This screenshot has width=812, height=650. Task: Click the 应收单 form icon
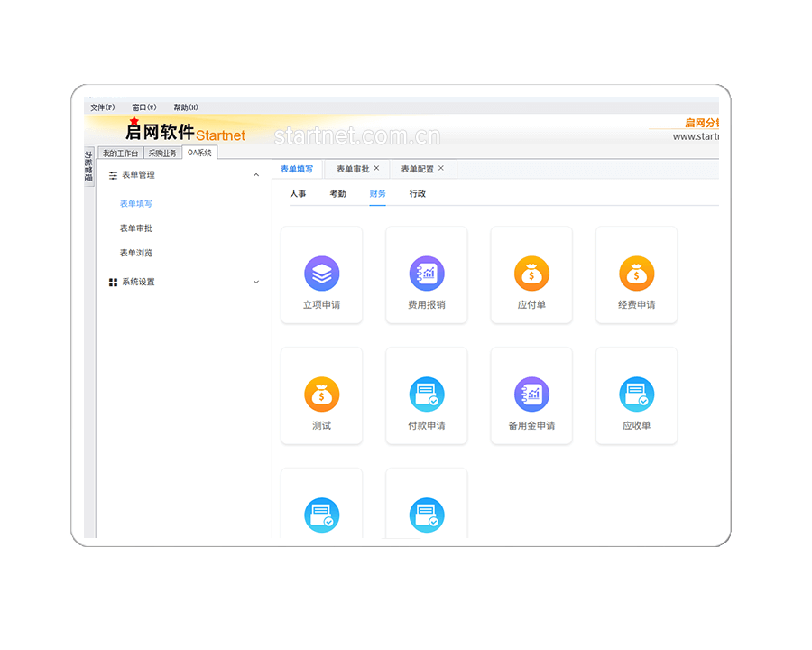pos(636,394)
